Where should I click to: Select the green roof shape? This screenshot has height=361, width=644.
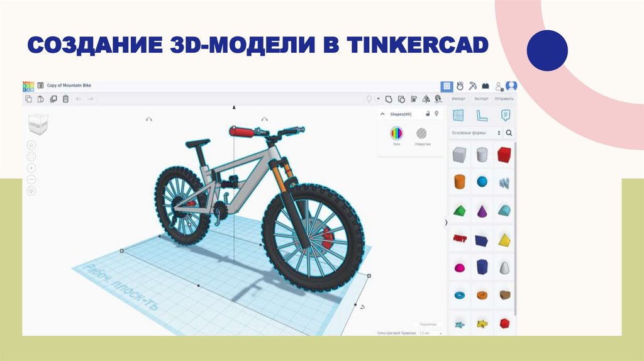[459, 211]
